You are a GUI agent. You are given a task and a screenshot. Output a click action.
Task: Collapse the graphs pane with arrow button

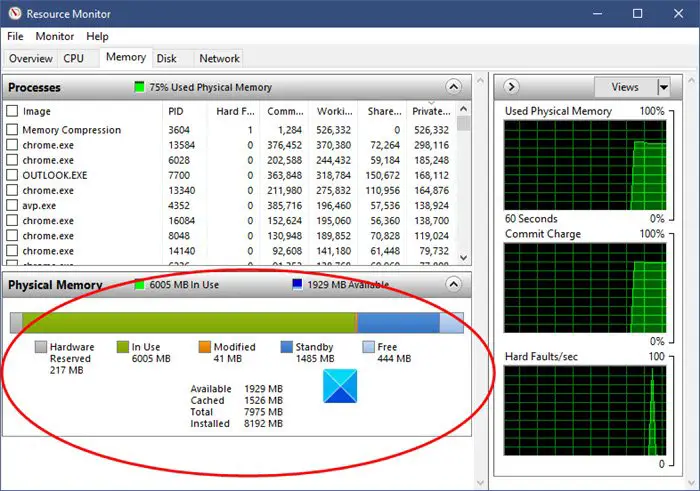click(511, 87)
